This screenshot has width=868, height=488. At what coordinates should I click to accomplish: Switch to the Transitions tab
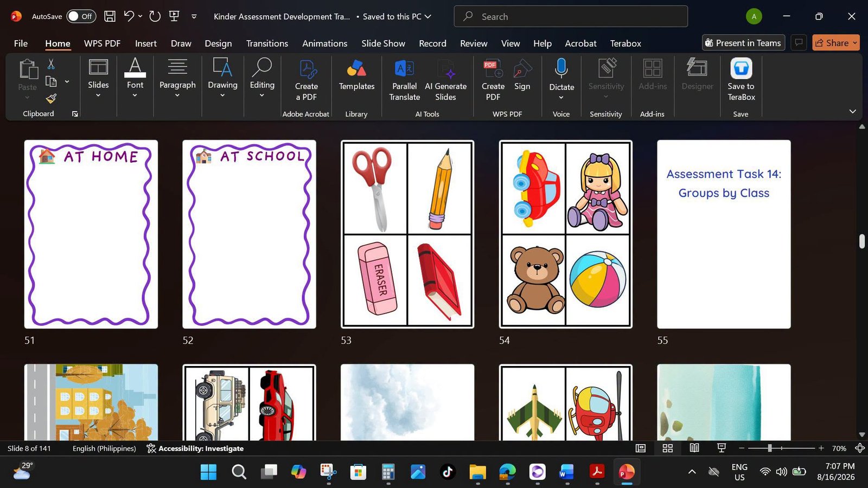tap(267, 43)
